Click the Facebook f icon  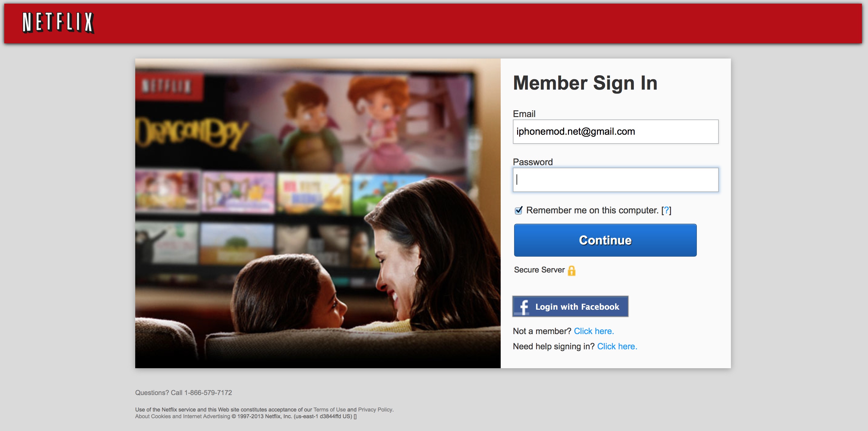point(523,307)
